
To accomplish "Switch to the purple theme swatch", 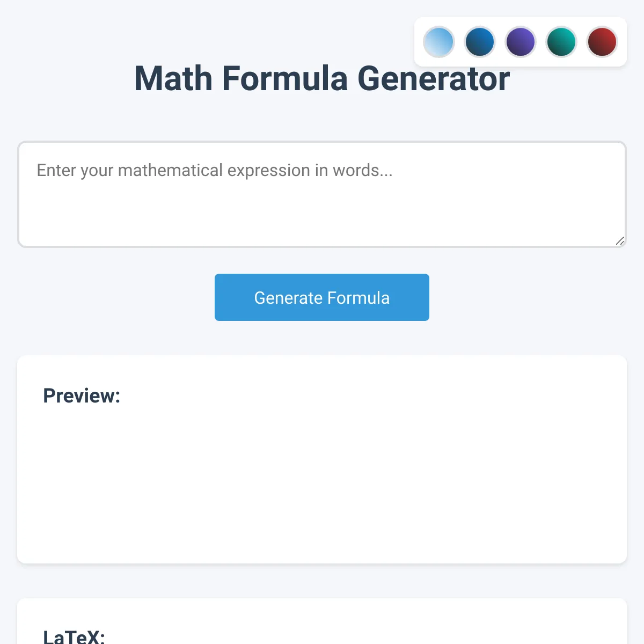I will pos(521,42).
